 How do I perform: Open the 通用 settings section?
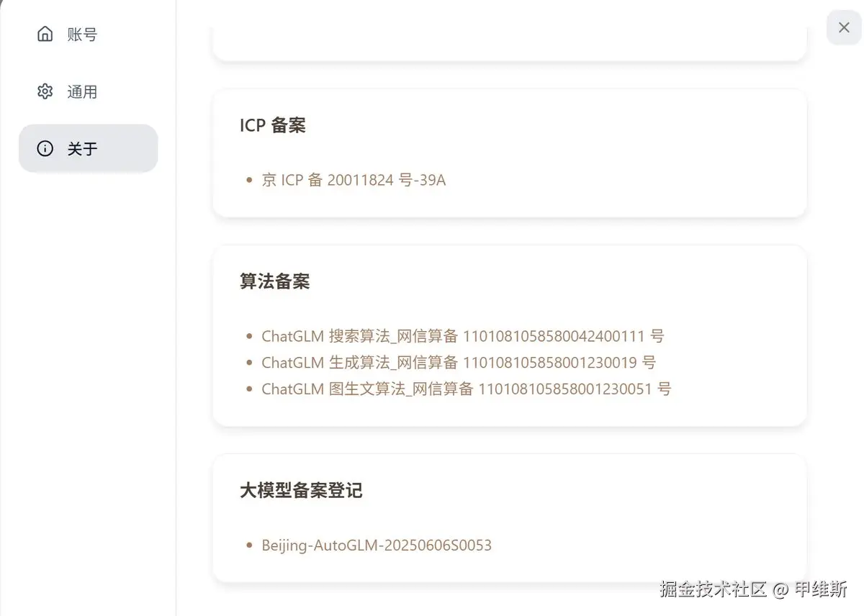click(x=81, y=91)
